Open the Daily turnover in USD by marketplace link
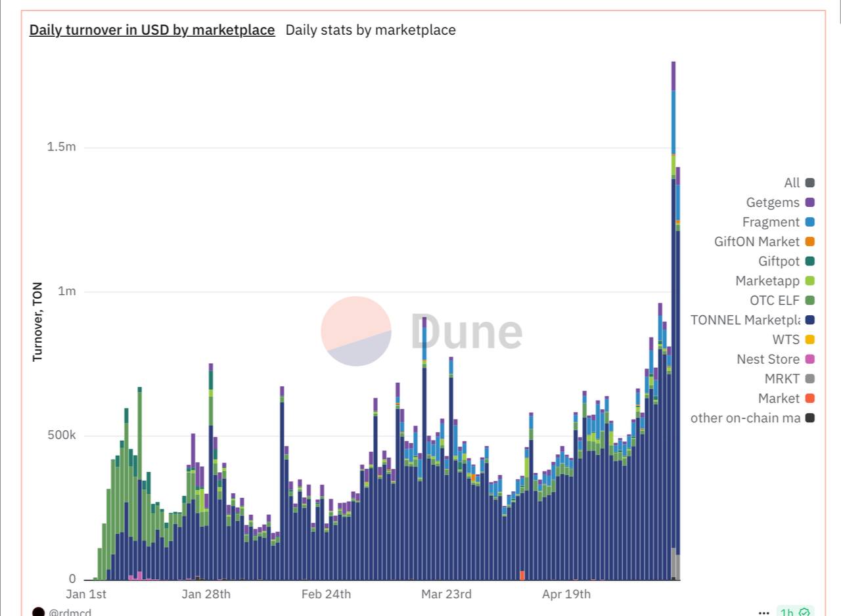The width and height of the screenshot is (841, 616). pos(152,30)
